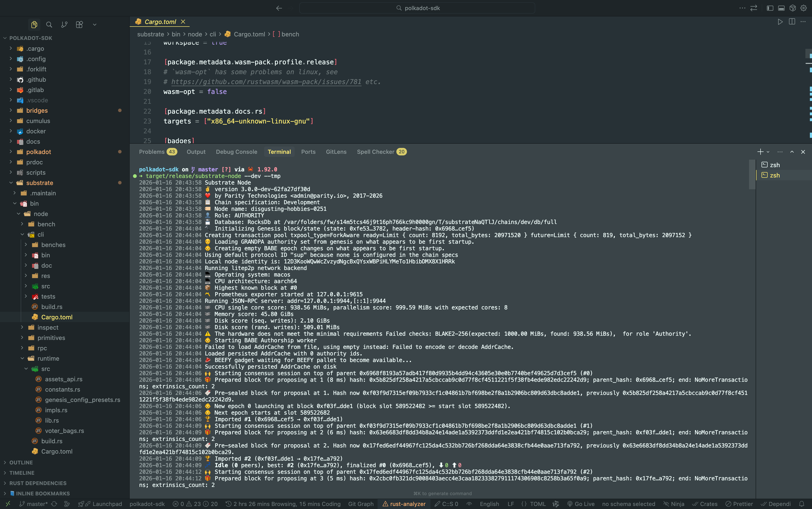Viewport: 812px width, 509px height.
Task: Open settings gear in title bar
Action: coord(804,8)
